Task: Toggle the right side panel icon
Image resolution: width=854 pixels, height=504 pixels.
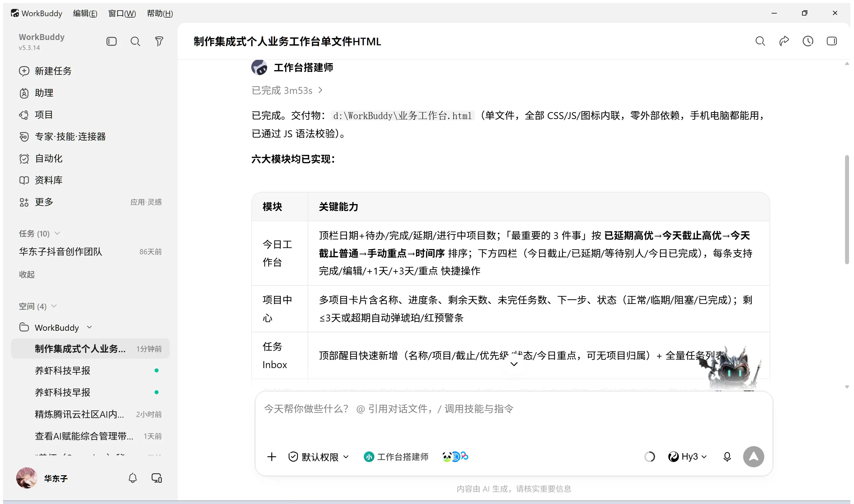Action: (x=831, y=41)
